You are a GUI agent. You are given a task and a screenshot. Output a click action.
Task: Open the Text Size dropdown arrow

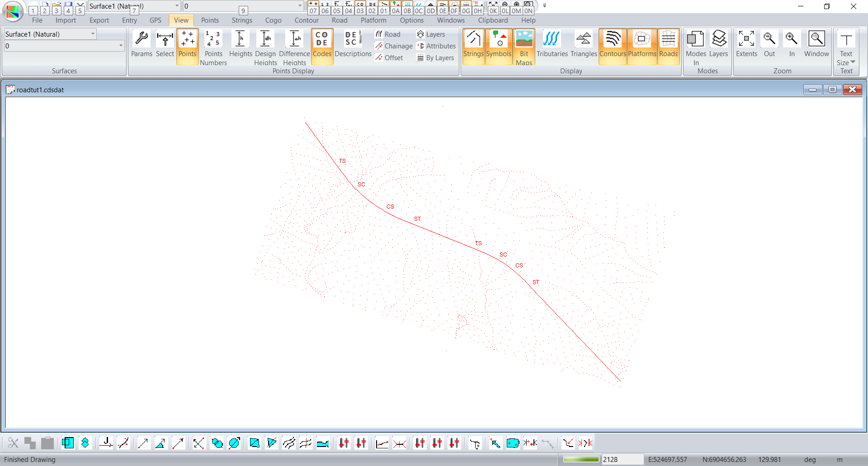pos(853,62)
